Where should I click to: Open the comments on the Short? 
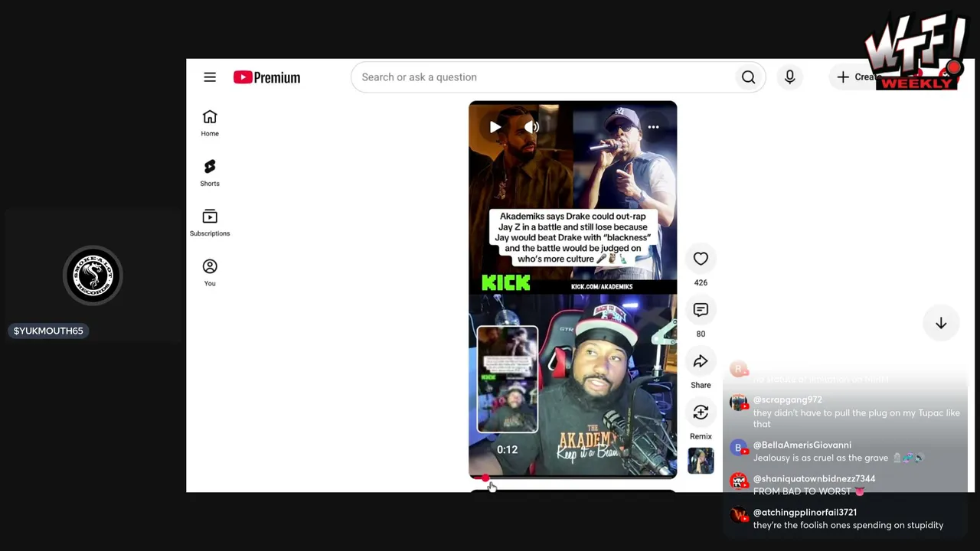point(701,310)
